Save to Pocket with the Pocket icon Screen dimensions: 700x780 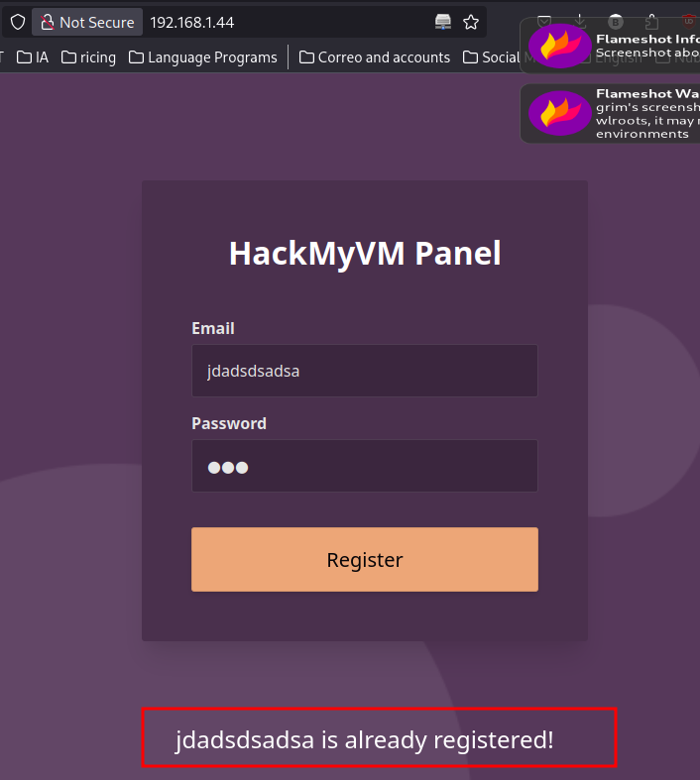544,22
